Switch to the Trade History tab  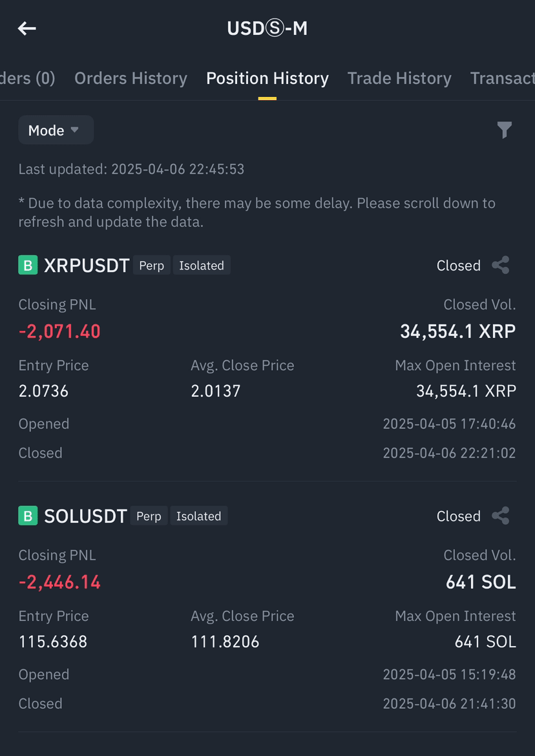[x=399, y=78]
